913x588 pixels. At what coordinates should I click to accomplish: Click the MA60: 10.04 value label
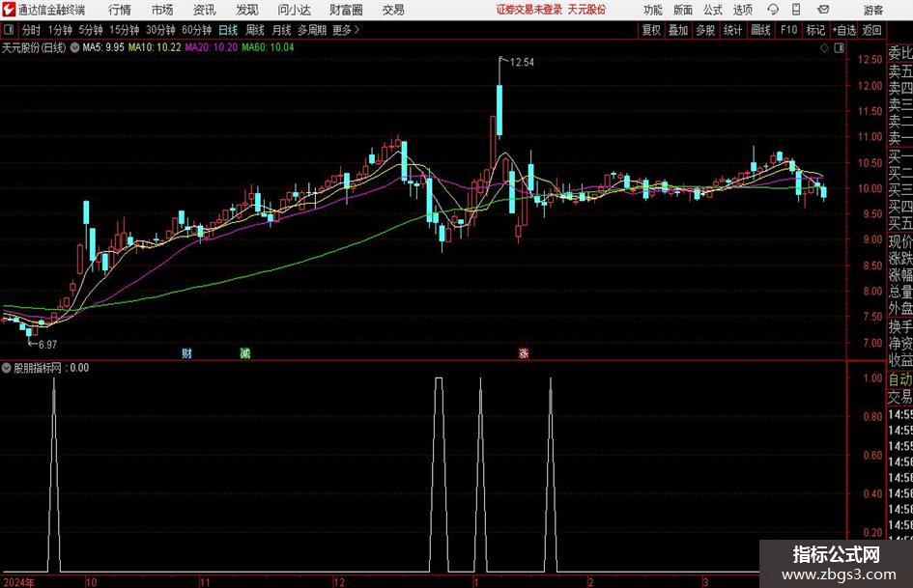click(268, 47)
